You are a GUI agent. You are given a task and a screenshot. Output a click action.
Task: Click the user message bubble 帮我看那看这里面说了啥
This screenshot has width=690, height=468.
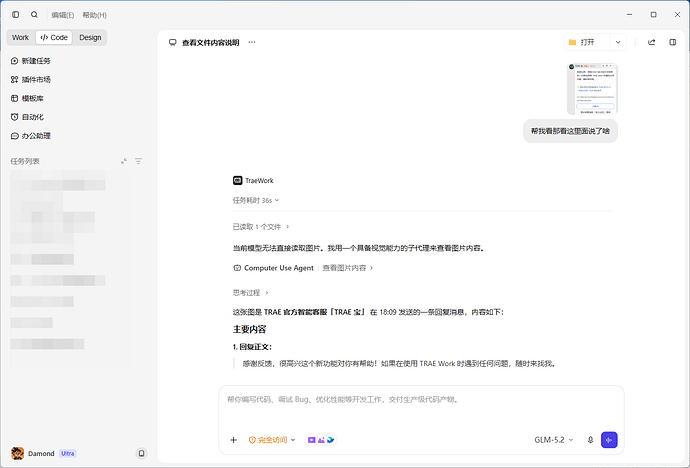570,131
